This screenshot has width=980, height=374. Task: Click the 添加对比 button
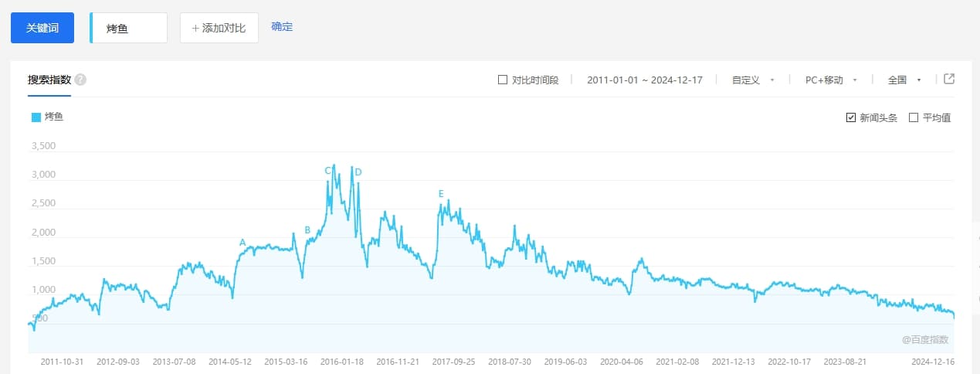tap(219, 28)
